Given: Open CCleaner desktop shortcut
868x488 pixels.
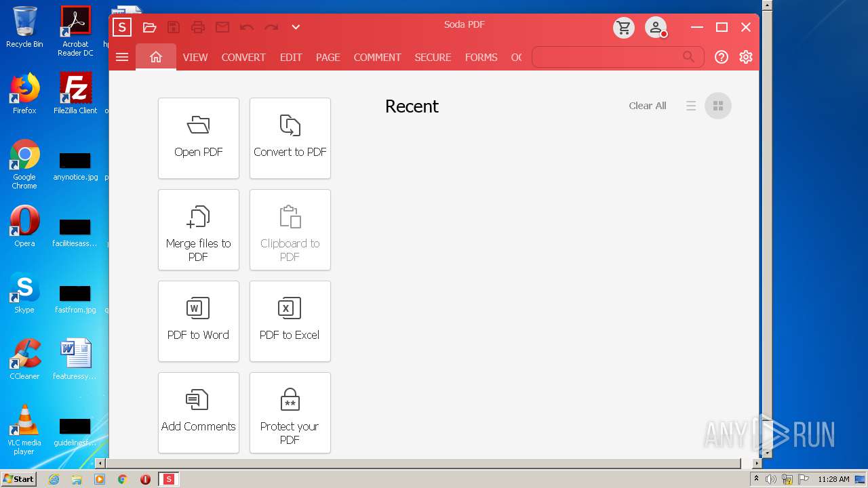Looking at the screenshot, I should [24, 359].
